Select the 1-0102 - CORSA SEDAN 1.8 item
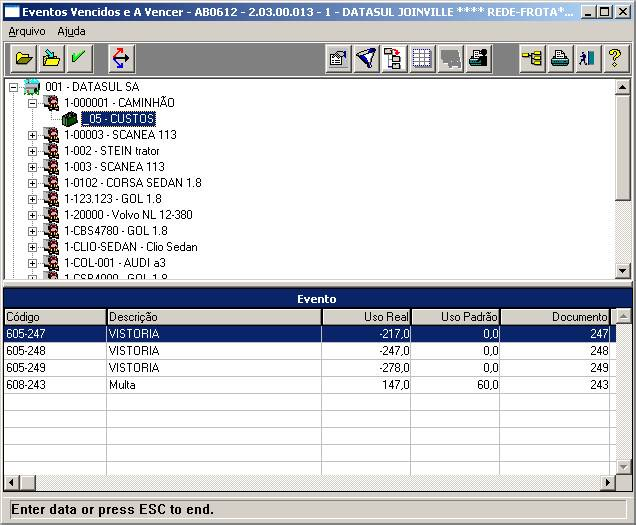The image size is (636, 525). [x=133, y=183]
